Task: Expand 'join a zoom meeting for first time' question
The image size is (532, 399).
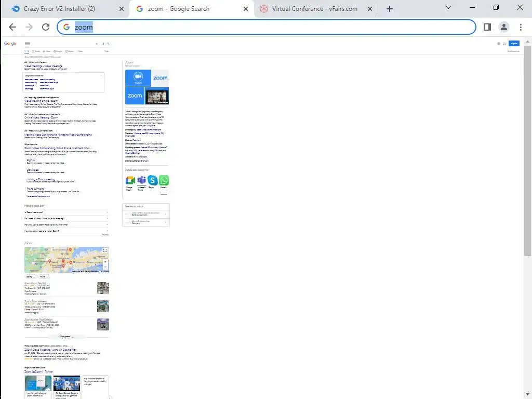Action: coord(66,224)
